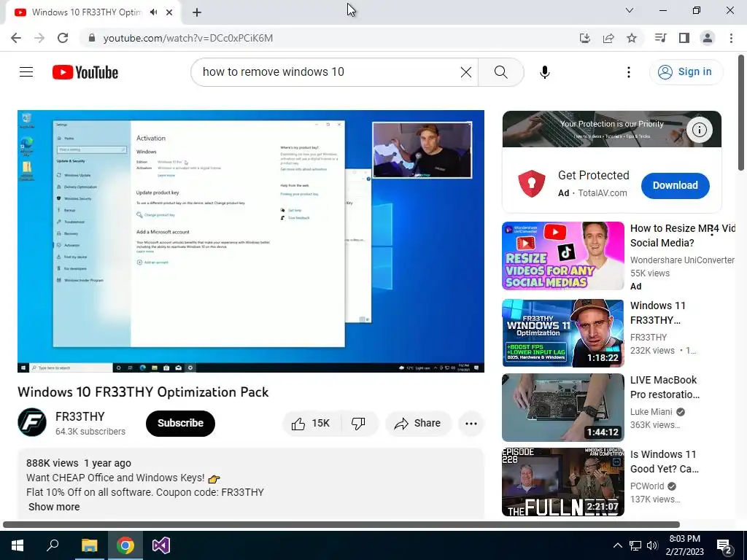The height and width of the screenshot is (560, 747).
Task: Go to YouTube home via the logo
Action: coord(85,72)
